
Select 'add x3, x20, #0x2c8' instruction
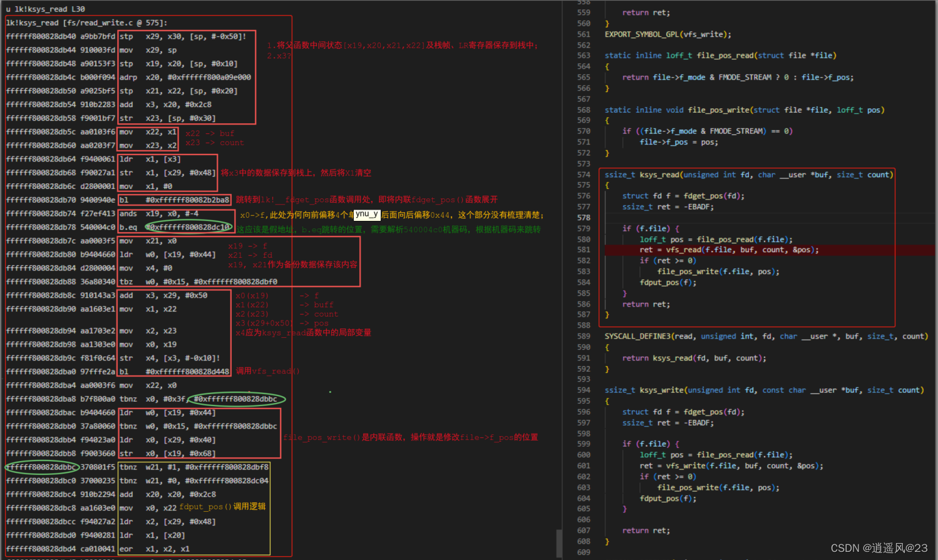click(165, 104)
